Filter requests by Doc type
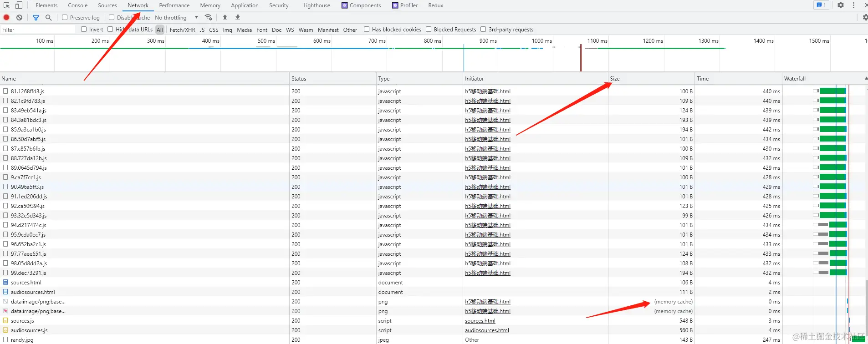Image resolution: width=868 pixels, height=344 pixels. [x=277, y=30]
